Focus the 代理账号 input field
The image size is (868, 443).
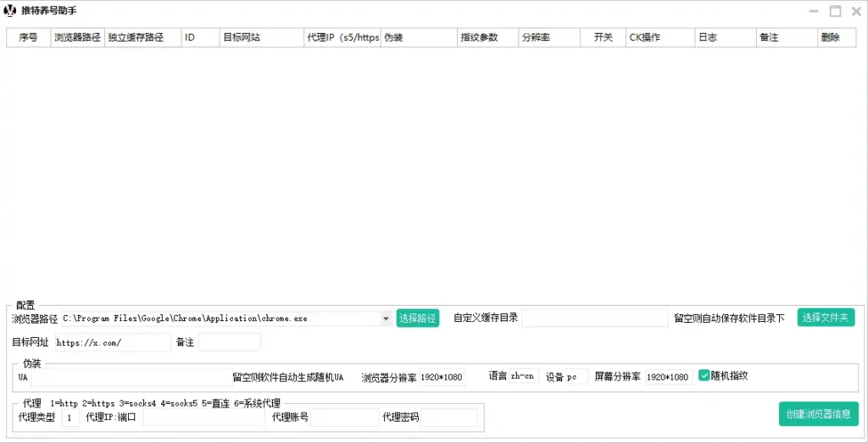click(344, 418)
